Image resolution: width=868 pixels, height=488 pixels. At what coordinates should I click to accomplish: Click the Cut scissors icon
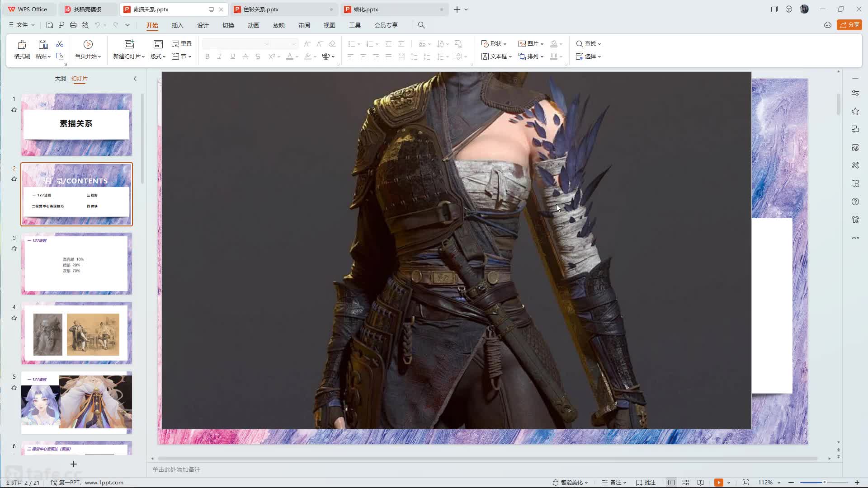pos(60,44)
